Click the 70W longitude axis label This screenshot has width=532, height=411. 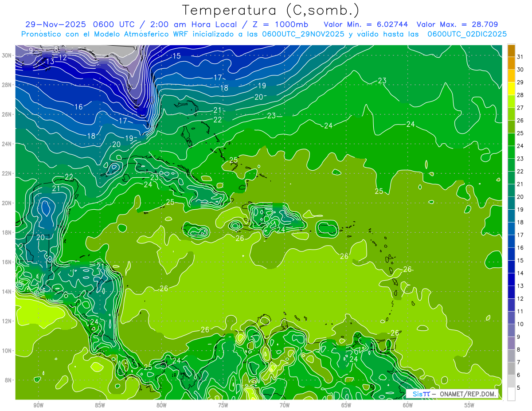(x=285, y=405)
